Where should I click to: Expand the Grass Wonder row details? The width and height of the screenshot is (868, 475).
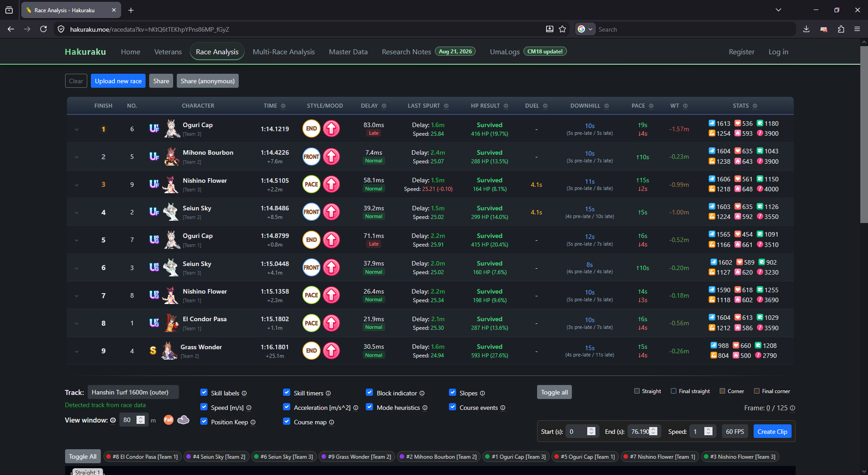pyautogui.click(x=76, y=351)
